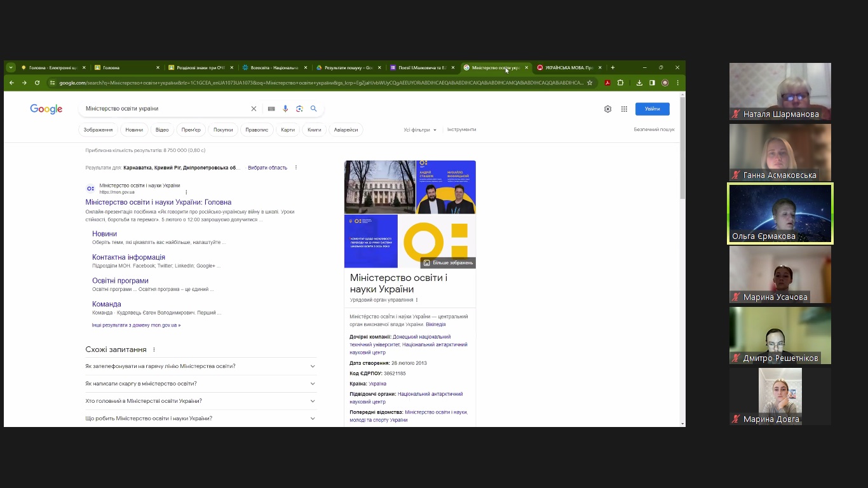868x488 pixels.
Task: Expand the Усі фільтри dropdown
Action: pos(420,130)
